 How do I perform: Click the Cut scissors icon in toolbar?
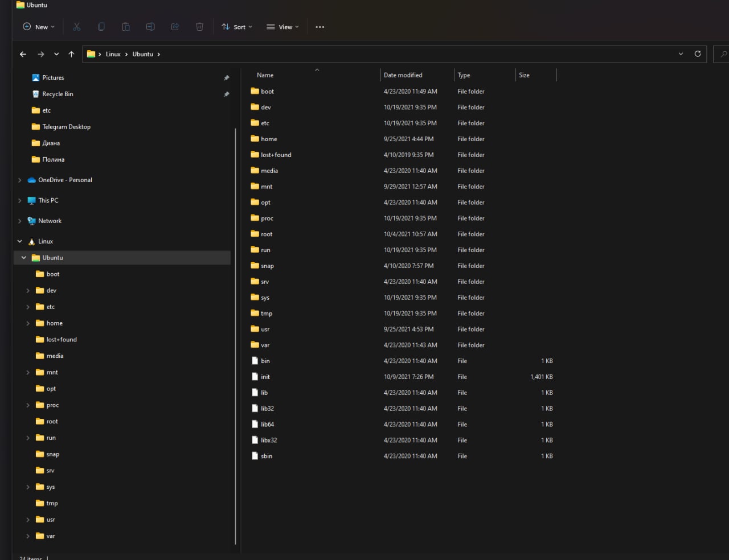point(77,27)
